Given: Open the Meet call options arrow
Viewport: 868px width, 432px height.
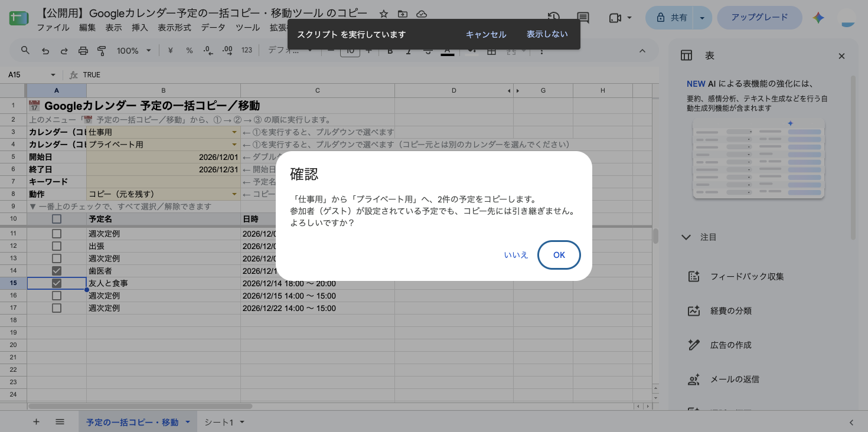Looking at the screenshot, I should tap(629, 18).
